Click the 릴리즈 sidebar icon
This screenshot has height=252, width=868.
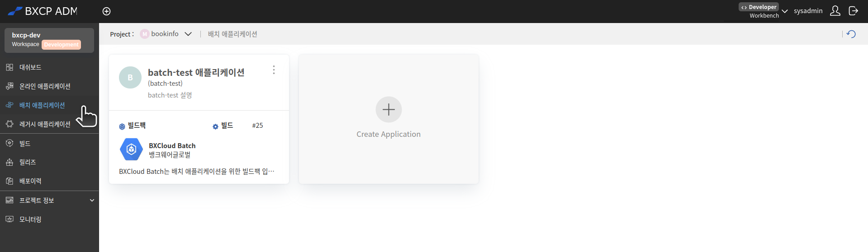[9, 162]
